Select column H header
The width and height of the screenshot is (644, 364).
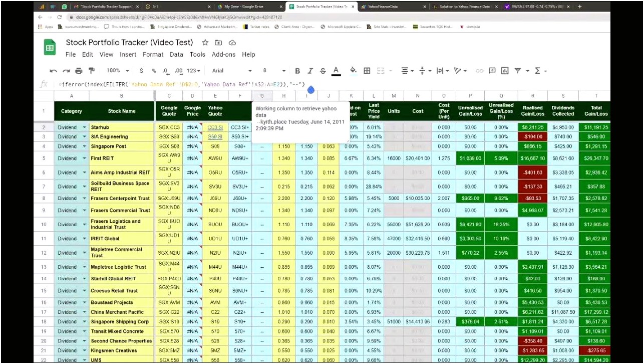pos(284,96)
